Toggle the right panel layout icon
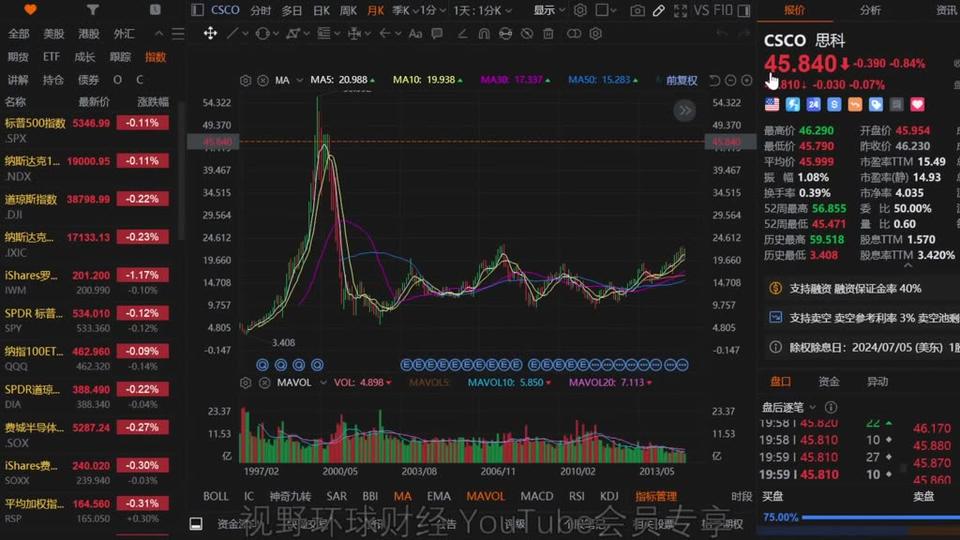The width and height of the screenshot is (960, 540). tap(744, 10)
